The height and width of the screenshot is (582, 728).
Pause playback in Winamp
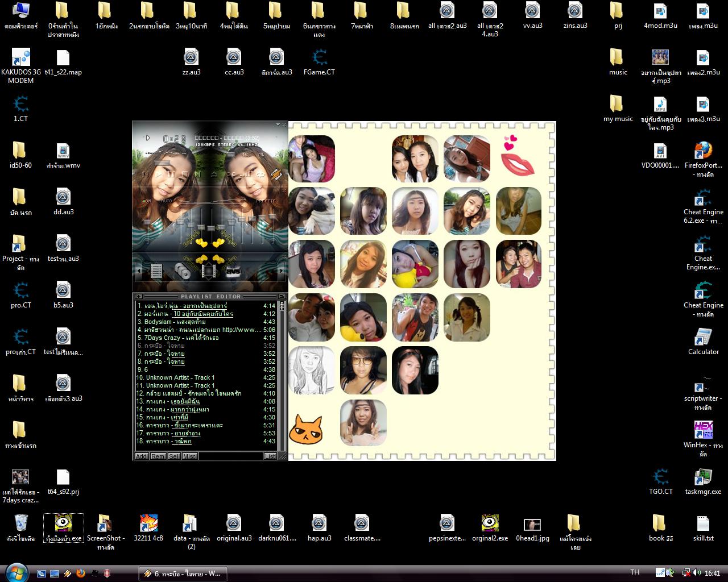click(x=172, y=174)
